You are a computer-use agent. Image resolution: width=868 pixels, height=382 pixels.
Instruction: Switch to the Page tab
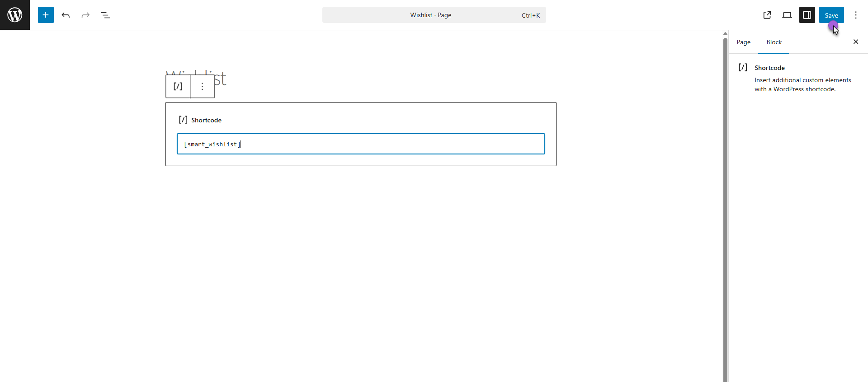[743, 42]
